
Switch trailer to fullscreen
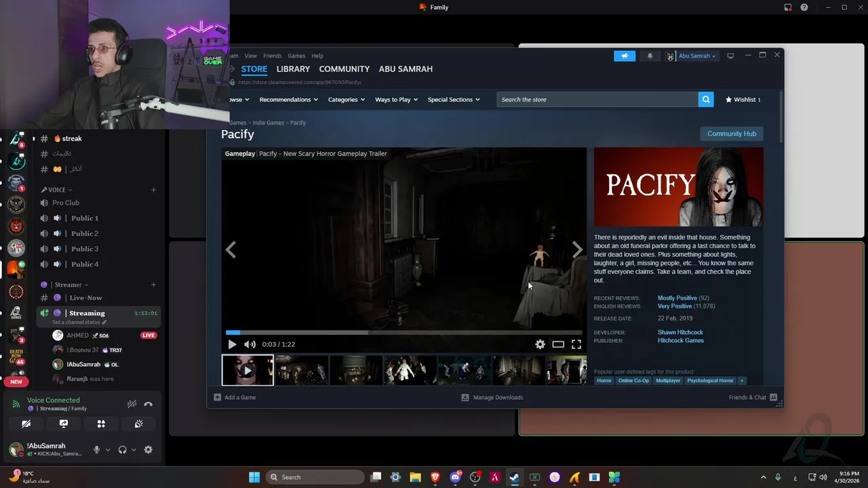[x=576, y=344]
